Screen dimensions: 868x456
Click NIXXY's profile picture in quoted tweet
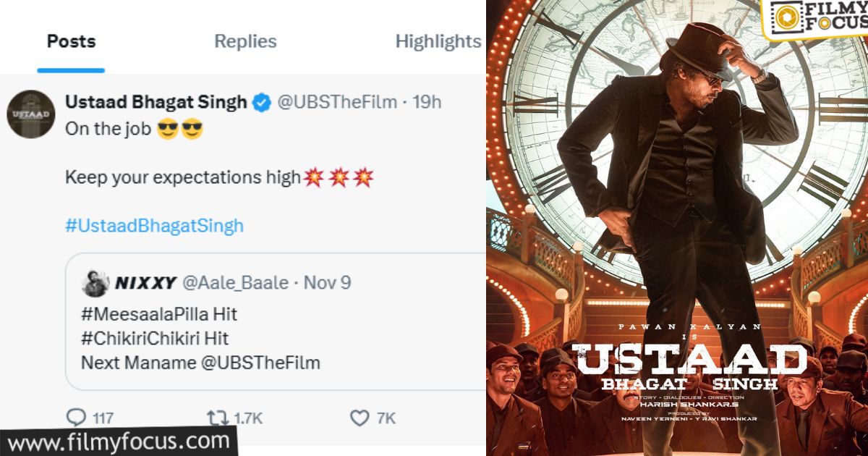[x=95, y=283]
